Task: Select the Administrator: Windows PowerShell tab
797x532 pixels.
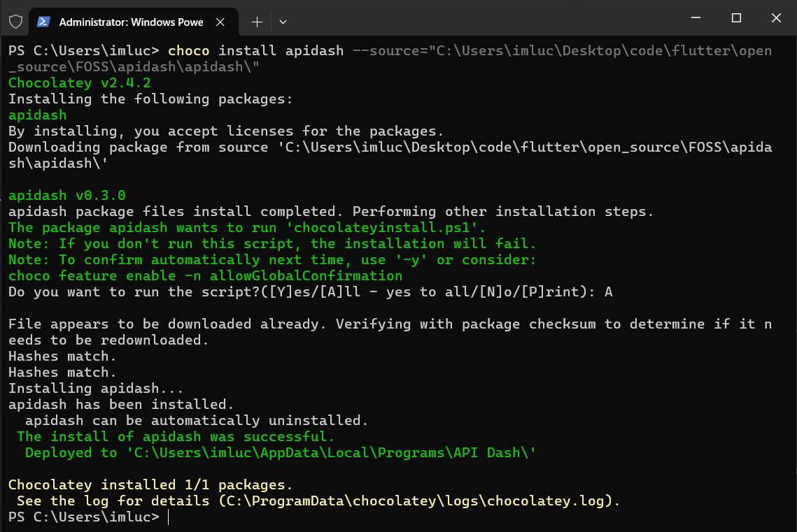Action: (x=134, y=22)
